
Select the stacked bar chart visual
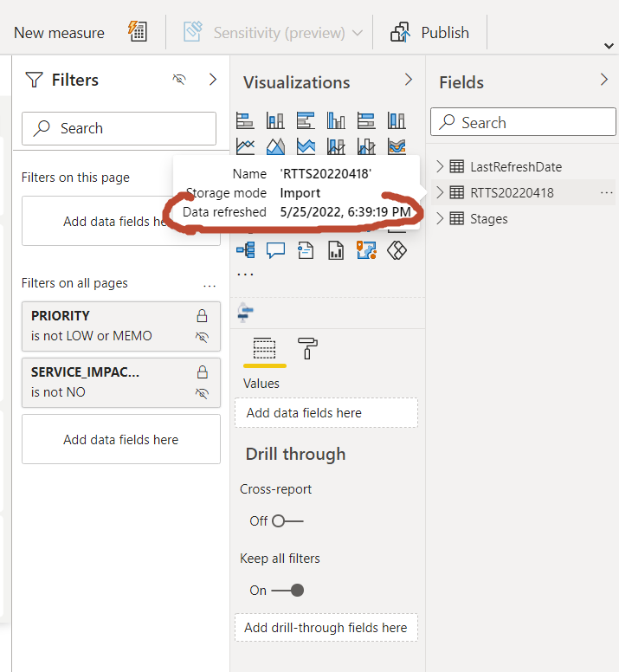[245, 120]
